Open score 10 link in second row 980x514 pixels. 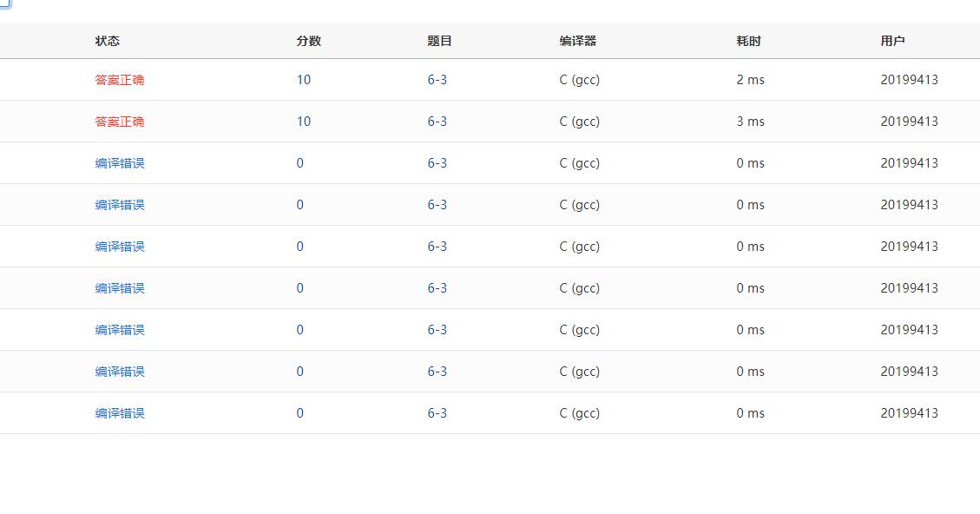pyautogui.click(x=303, y=122)
